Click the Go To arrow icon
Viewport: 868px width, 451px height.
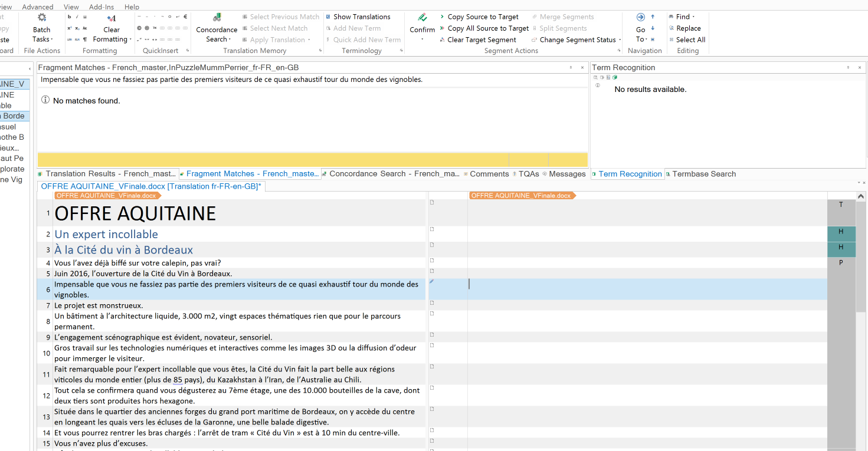(641, 18)
